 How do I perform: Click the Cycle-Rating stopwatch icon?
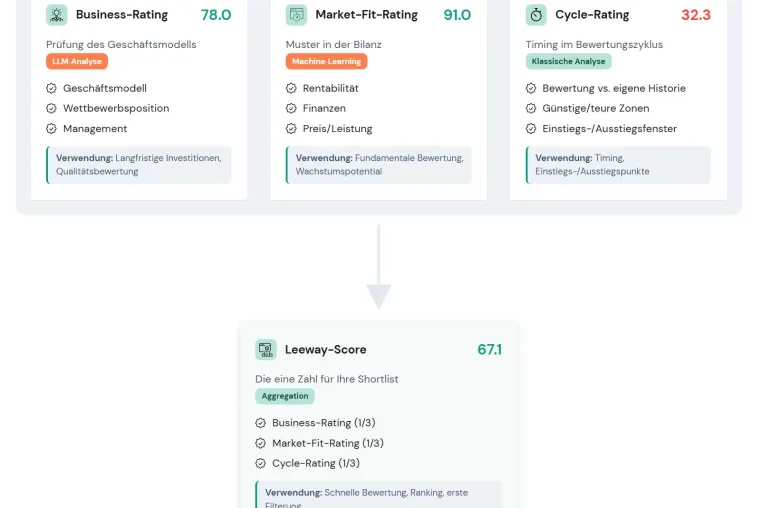536,15
